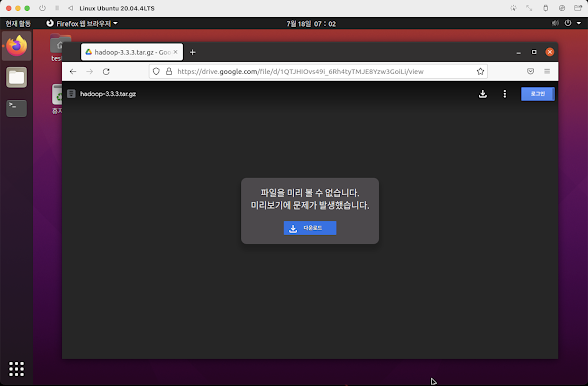Close Firefox with the orange X button
The height and width of the screenshot is (386, 588).
point(550,52)
